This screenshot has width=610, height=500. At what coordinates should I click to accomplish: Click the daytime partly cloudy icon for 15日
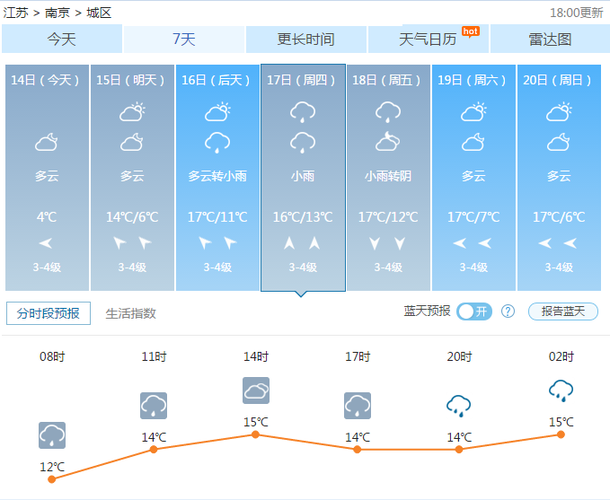(x=132, y=112)
